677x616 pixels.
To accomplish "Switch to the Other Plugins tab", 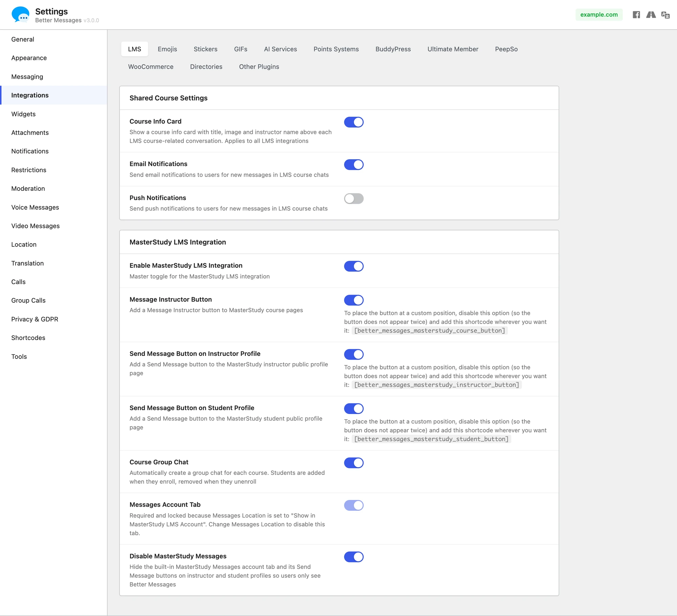I will 259,67.
